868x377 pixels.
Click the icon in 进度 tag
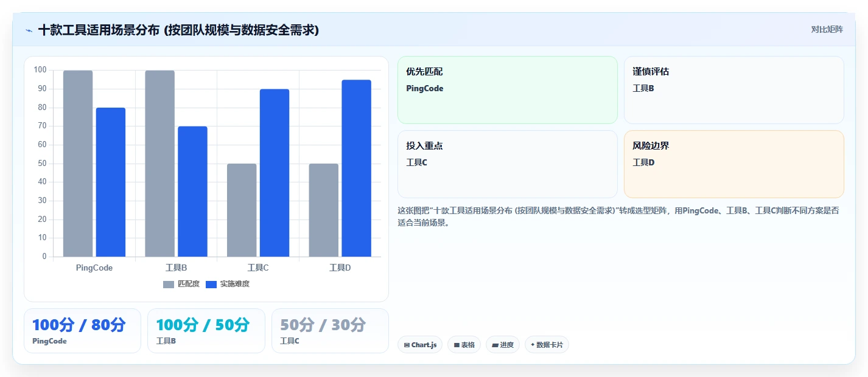click(x=495, y=345)
